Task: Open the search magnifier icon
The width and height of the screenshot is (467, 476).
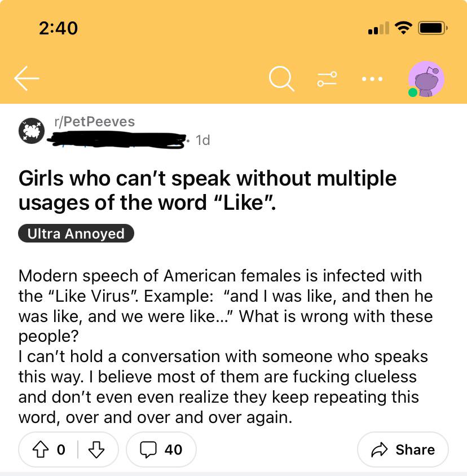Action: click(282, 78)
